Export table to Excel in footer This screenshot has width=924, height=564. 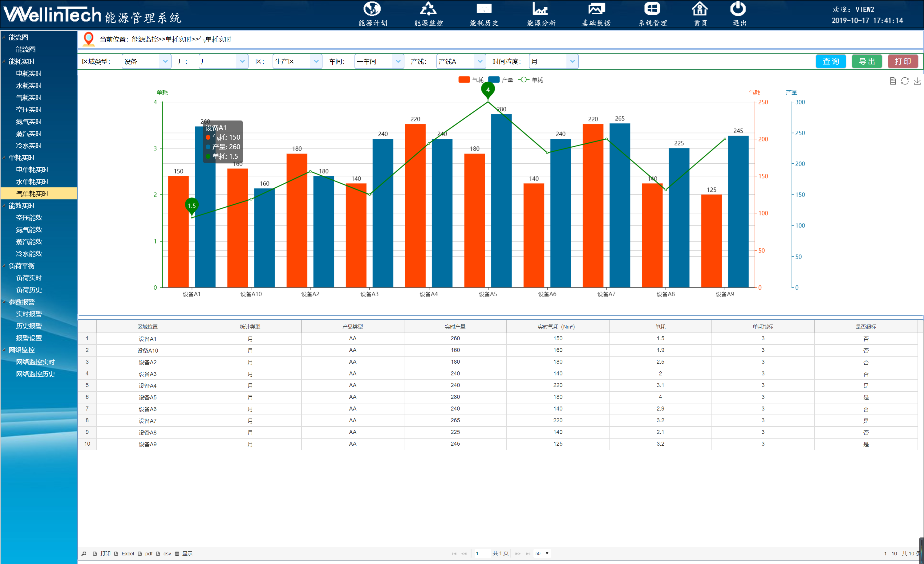click(124, 554)
